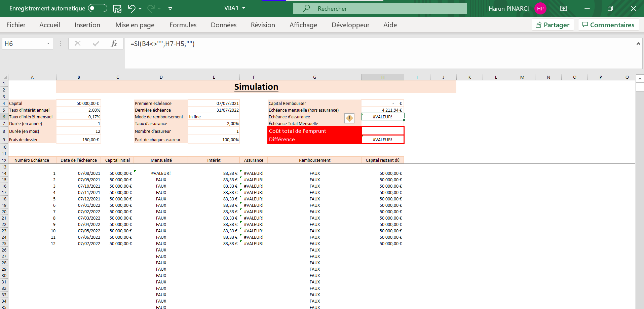Open the Name Box dropdown arrow
This screenshot has height=309, width=644.
(48, 44)
